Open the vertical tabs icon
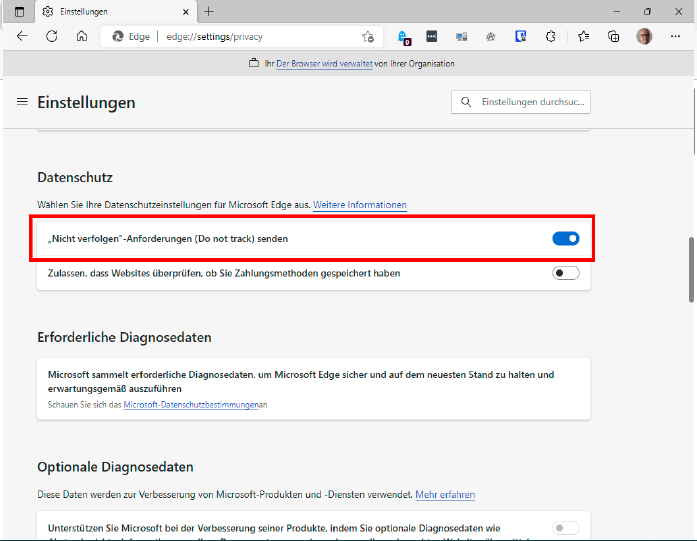Viewport: 697px width, 541px height. pyautogui.click(x=19, y=12)
